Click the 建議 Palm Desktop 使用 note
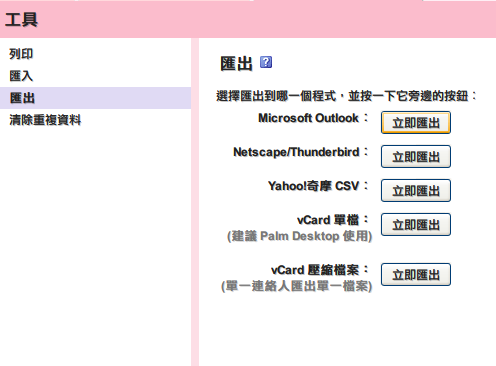The width and height of the screenshot is (496, 366). [299, 236]
